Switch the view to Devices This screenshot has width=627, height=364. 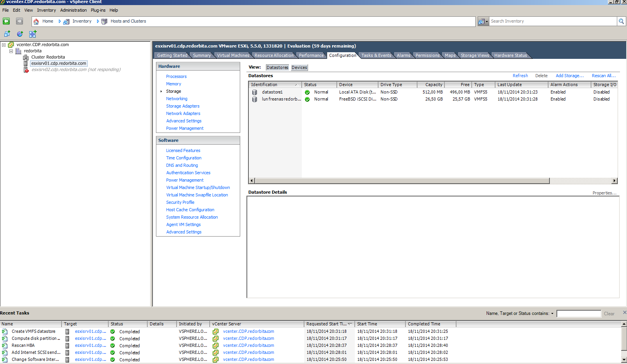pos(299,67)
